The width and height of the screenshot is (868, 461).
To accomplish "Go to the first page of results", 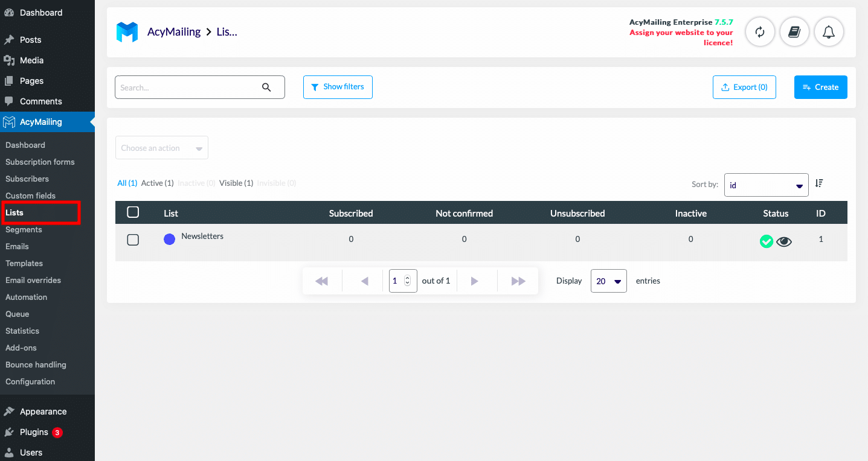I will 321,281.
